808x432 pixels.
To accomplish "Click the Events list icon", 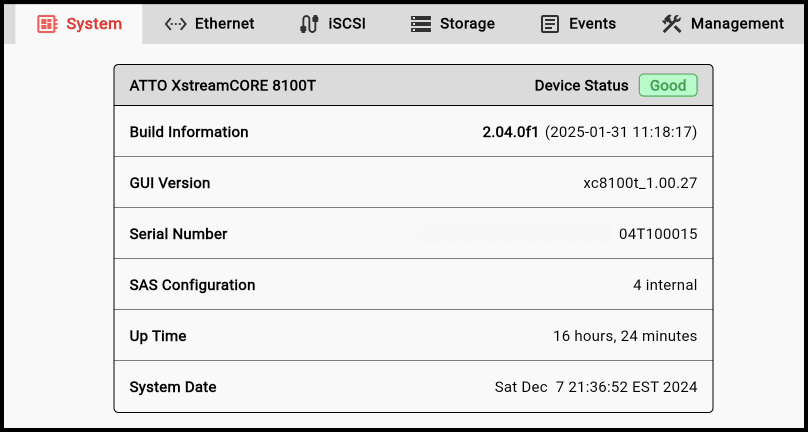I will tap(550, 24).
